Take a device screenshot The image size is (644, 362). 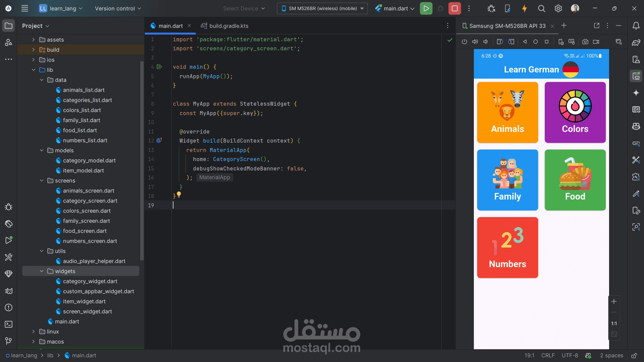coord(585,42)
